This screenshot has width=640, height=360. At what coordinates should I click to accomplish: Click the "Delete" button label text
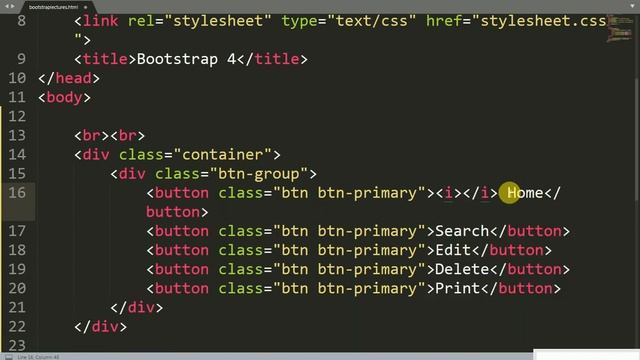pyautogui.click(x=462, y=269)
